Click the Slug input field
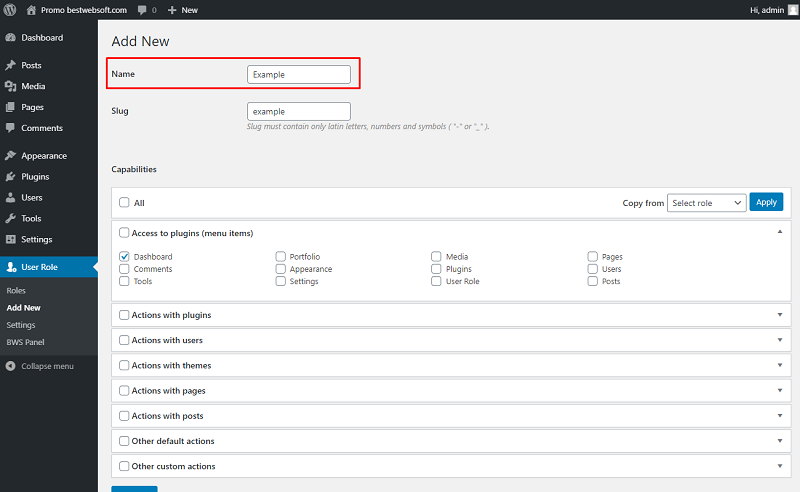The width and height of the screenshot is (800, 492). 299,111
